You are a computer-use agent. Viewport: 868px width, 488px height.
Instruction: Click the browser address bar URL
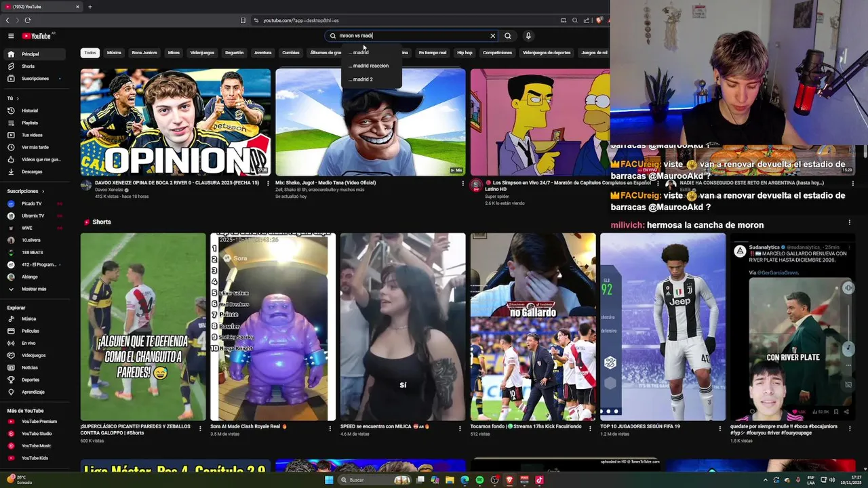(301, 20)
